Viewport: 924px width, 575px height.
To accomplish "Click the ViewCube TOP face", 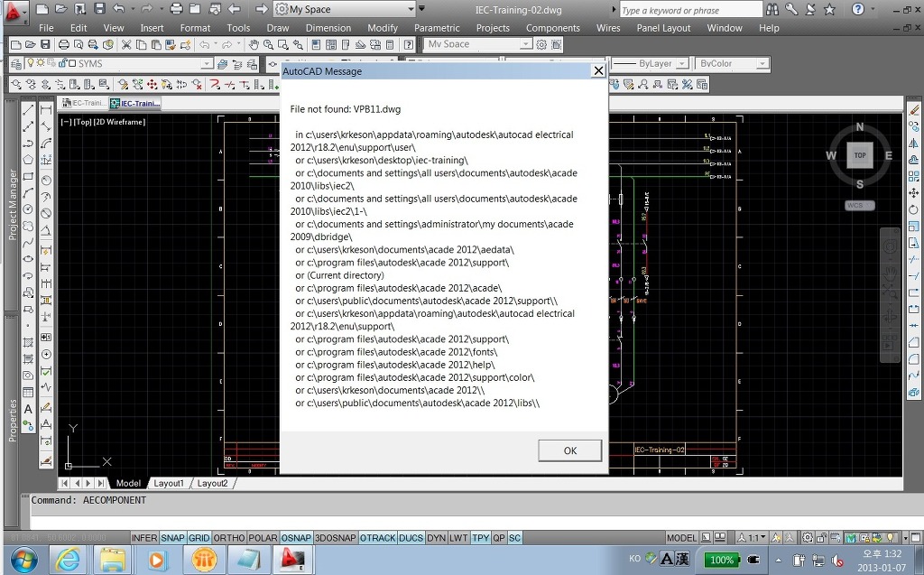I will pyautogui.click(x=860, y=155).
